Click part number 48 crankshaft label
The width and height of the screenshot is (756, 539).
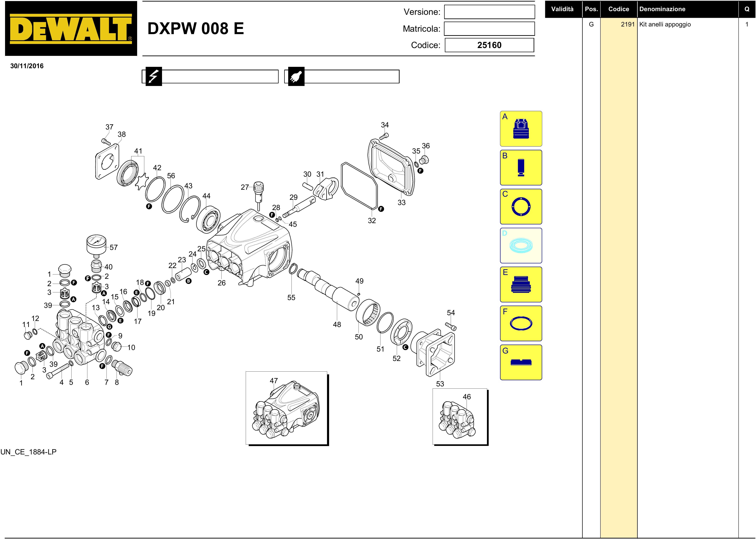(x=337, y=325)
